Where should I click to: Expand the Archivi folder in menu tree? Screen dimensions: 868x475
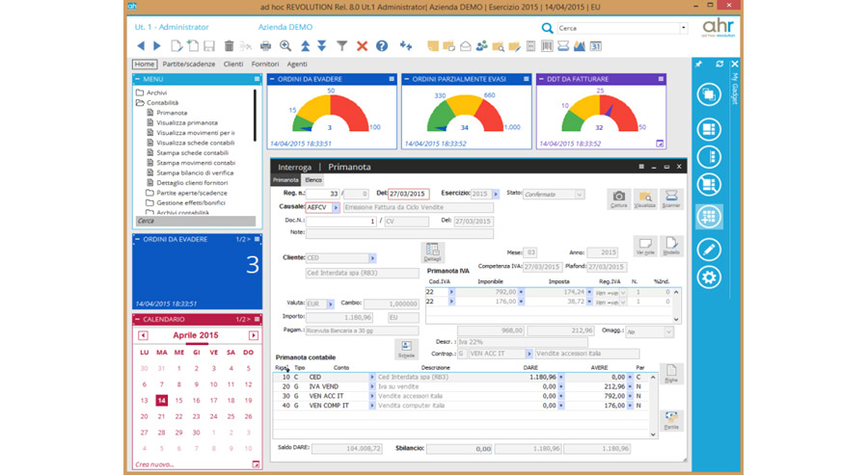point(140,92)
